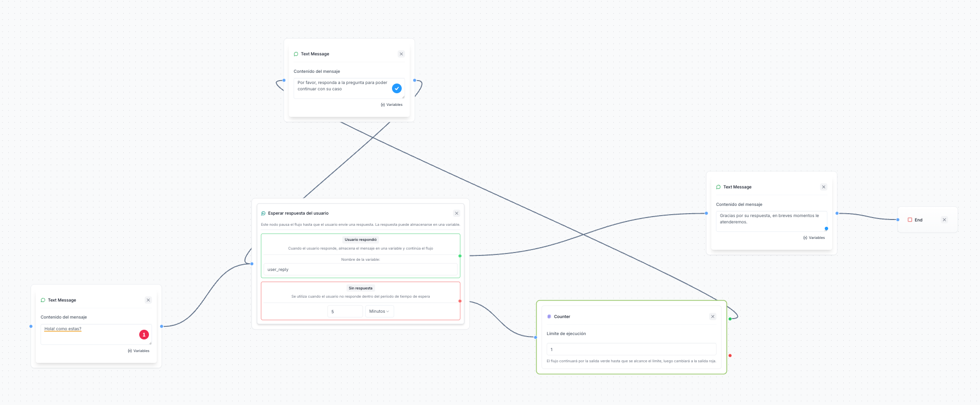Edit the wait time value 5
The image size is (980, 405).
345,311
